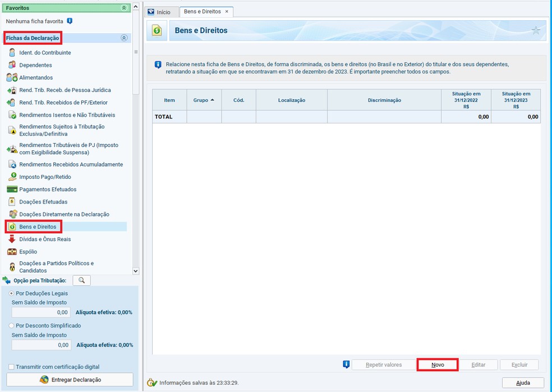Select the Por Deduções Legais radio option
Viewport: 552px width, 392px height.
coord(12,293)
